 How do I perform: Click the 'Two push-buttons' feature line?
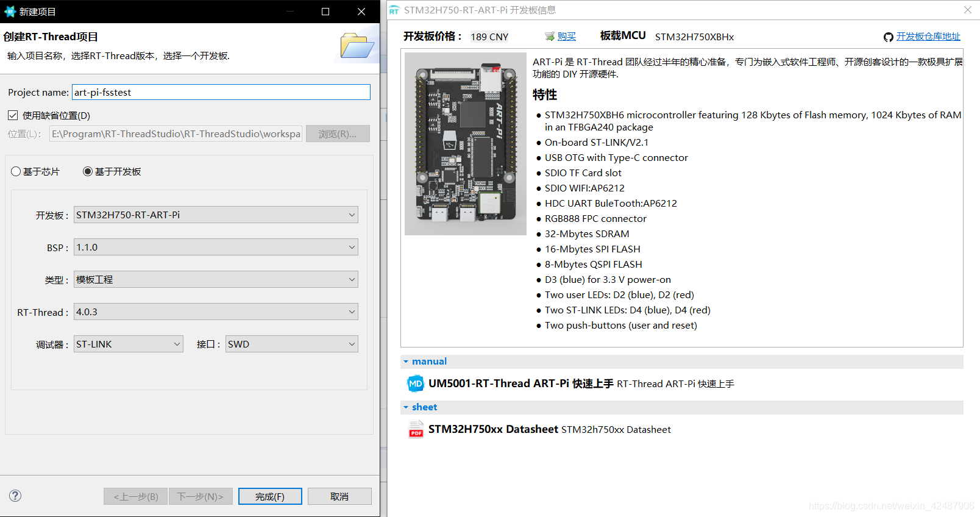pyautogui.click(x=621, y=326)
